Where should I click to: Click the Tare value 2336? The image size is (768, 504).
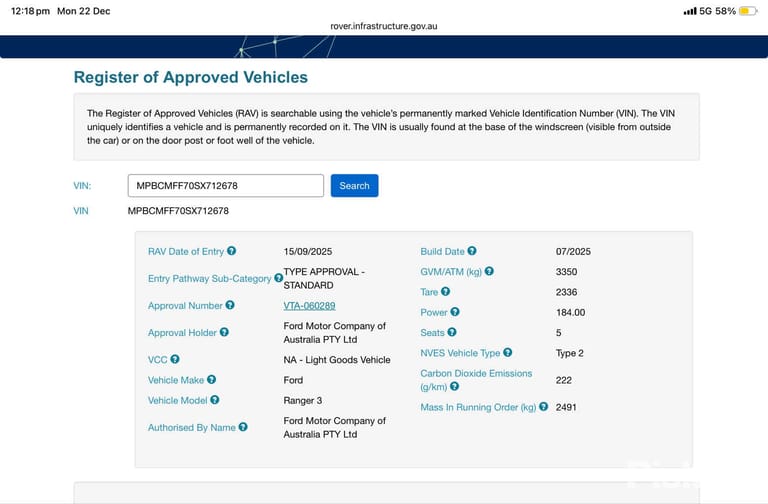566,292
